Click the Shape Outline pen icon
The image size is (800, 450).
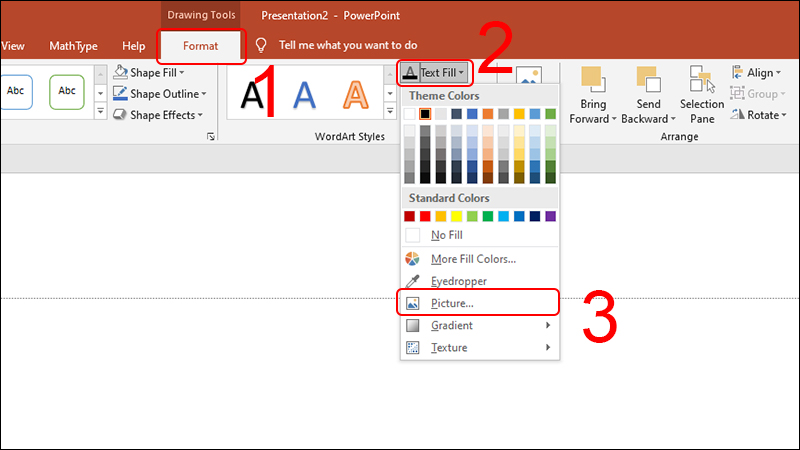coord(120,93)
